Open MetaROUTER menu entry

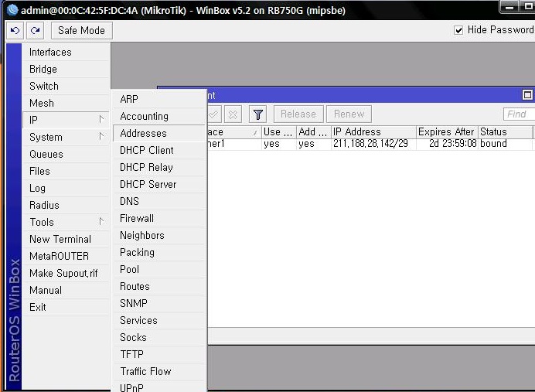[x=66, y=256]
